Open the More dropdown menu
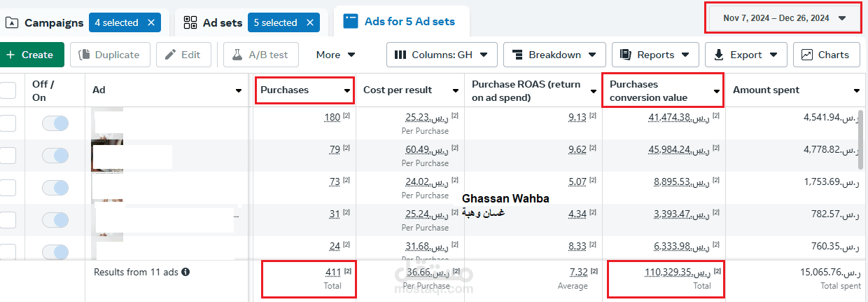Viewport: 868px width, 302px height. pyautogui.click(x=335, y=55)
